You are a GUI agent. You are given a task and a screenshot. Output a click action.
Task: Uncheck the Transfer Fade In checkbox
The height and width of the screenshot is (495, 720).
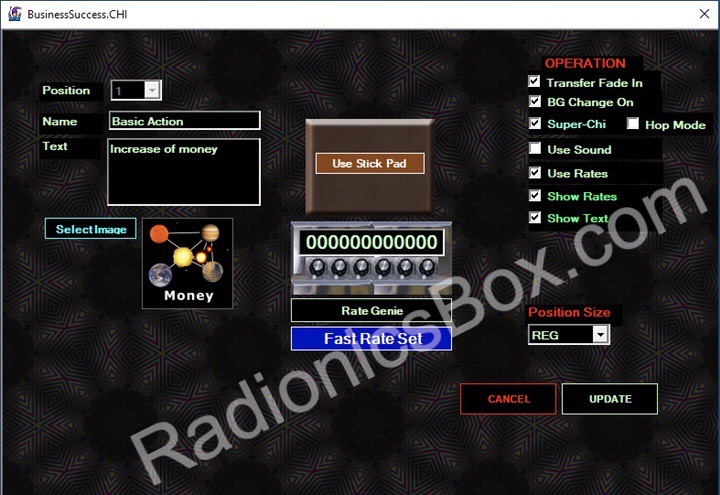(x=535, y=82)
